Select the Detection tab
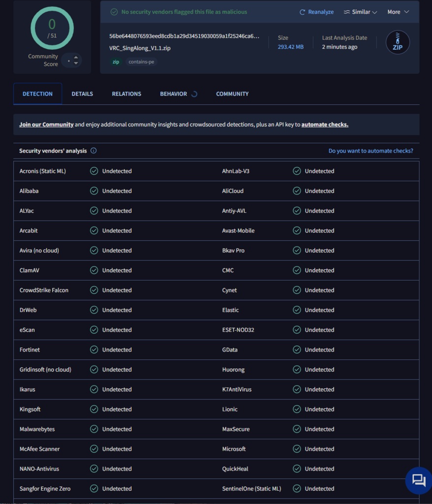The image size is (432, 504). [37, 94]
